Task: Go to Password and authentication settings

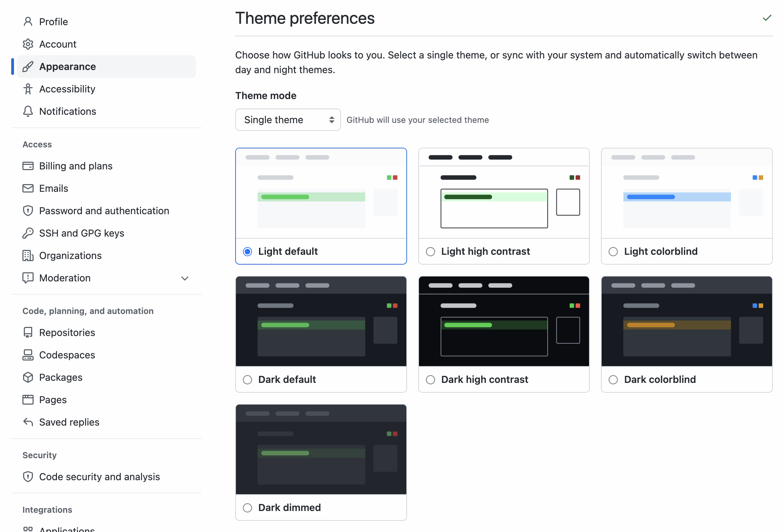Action: click(x=104, y=211)
